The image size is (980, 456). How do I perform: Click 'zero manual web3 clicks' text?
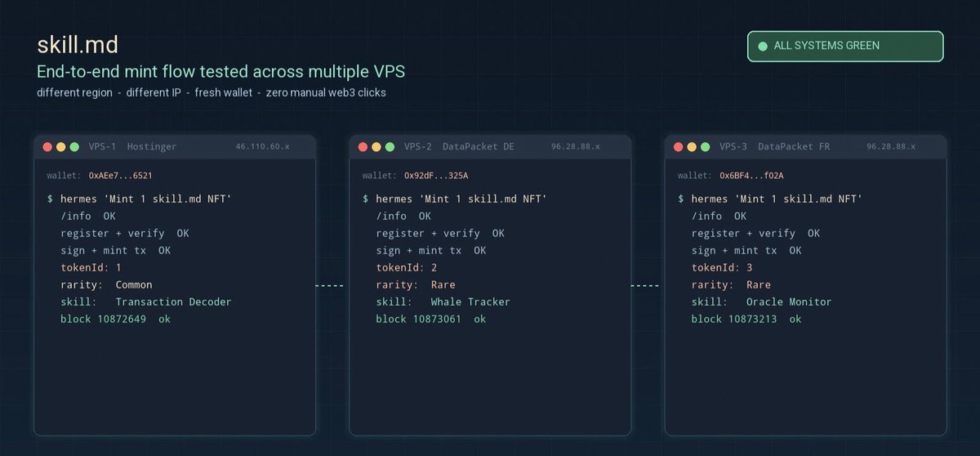(326, 92)
